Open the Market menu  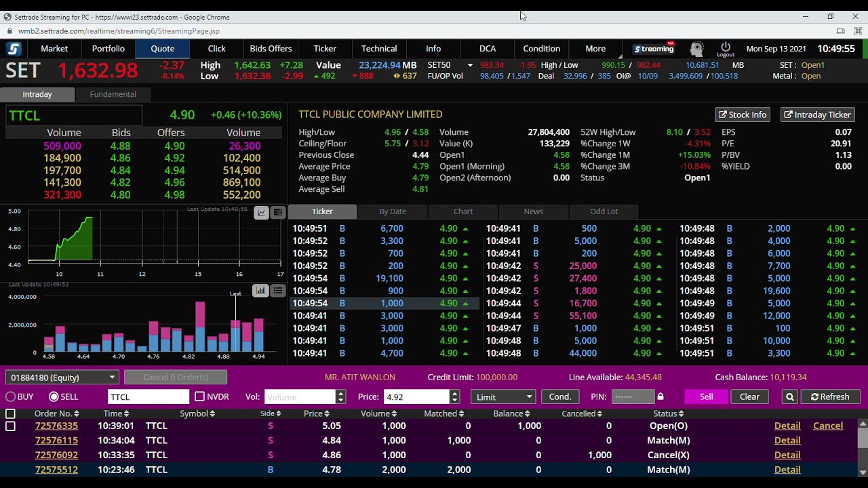click(54, 49)
